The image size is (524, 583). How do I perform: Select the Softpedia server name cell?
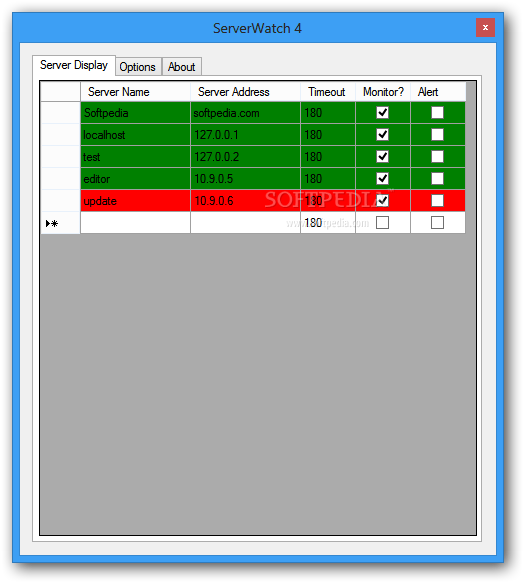(x=135, y=113)
